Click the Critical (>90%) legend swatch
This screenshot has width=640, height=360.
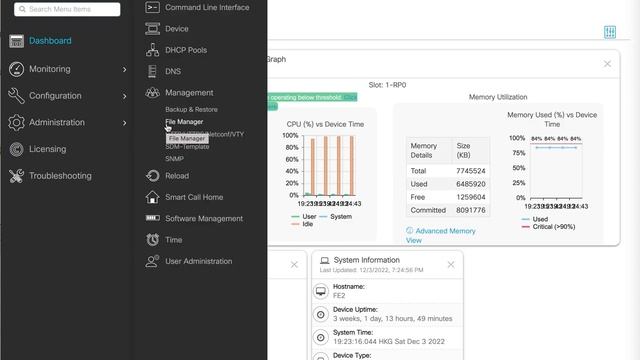click(x=525, y=227)
